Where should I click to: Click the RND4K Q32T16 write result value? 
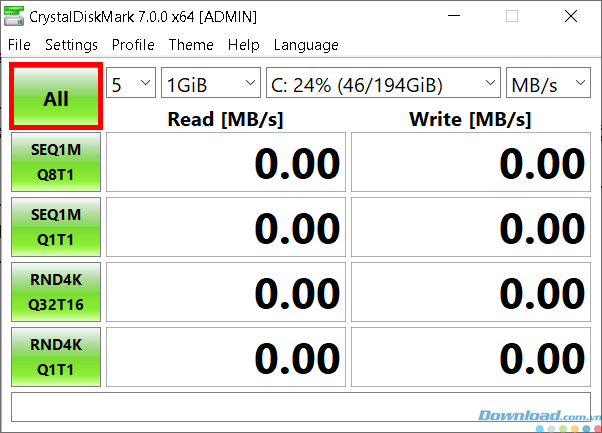point(471,292)
